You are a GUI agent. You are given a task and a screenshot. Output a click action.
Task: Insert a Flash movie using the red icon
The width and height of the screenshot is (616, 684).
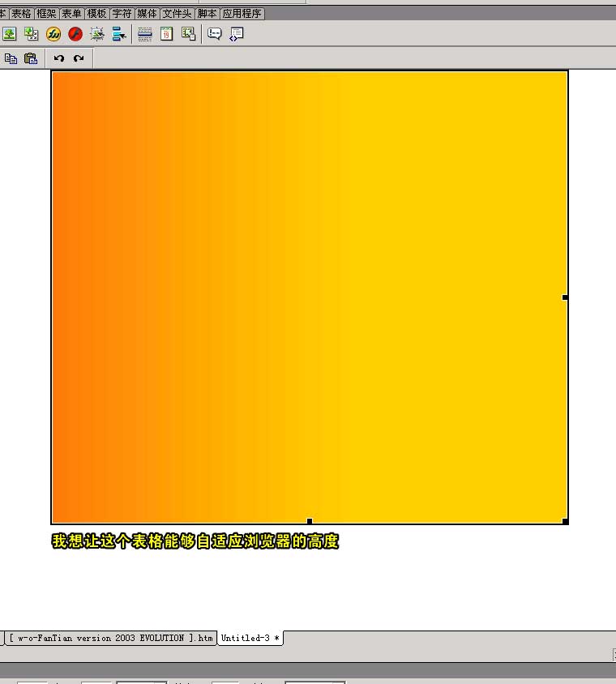coord(75,33)
